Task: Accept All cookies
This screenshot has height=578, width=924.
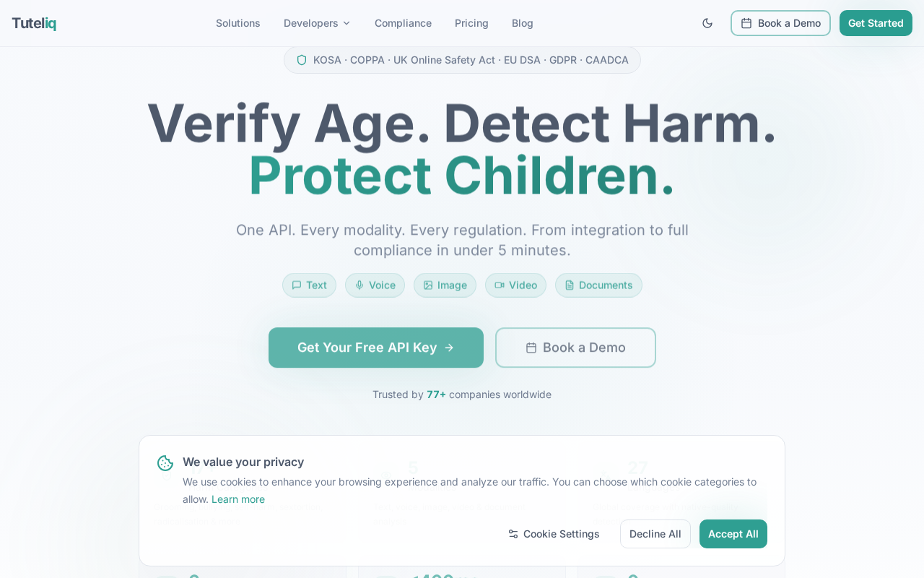Action: (x=733, y=534)
